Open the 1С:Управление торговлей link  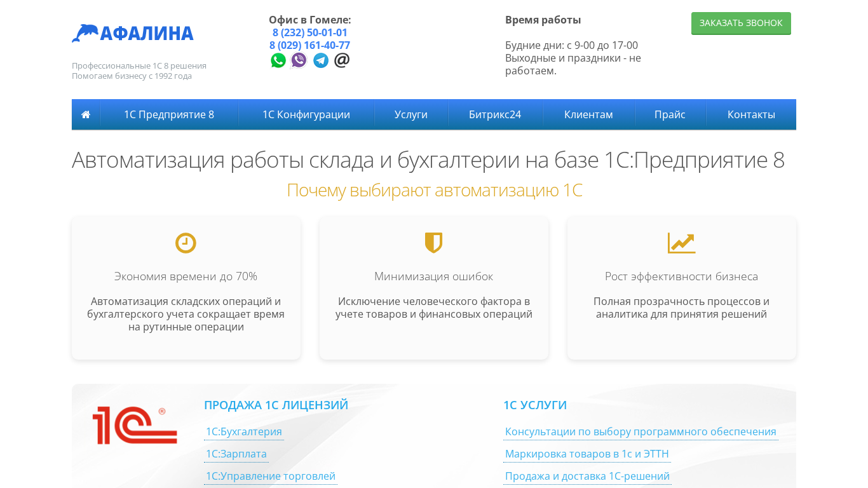point(271,476)
